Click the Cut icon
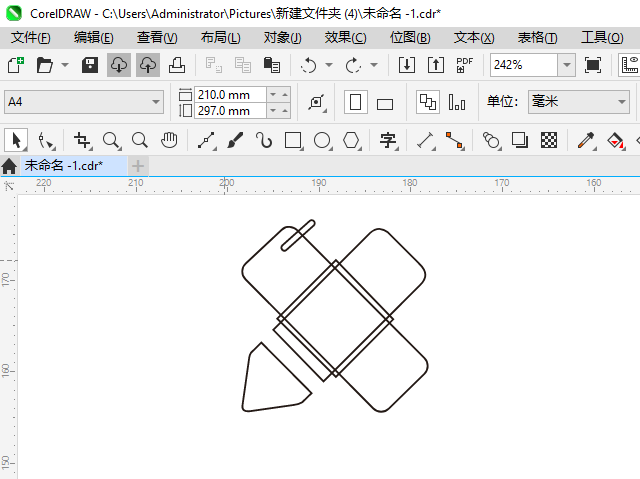This screenshot has width=640, height=479. pyautogui.click(x=213, y=65)
